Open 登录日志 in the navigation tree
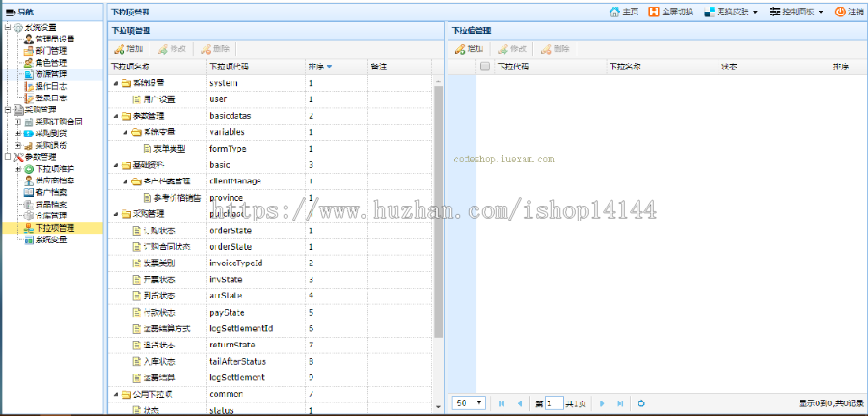 (x=51, y=98)
